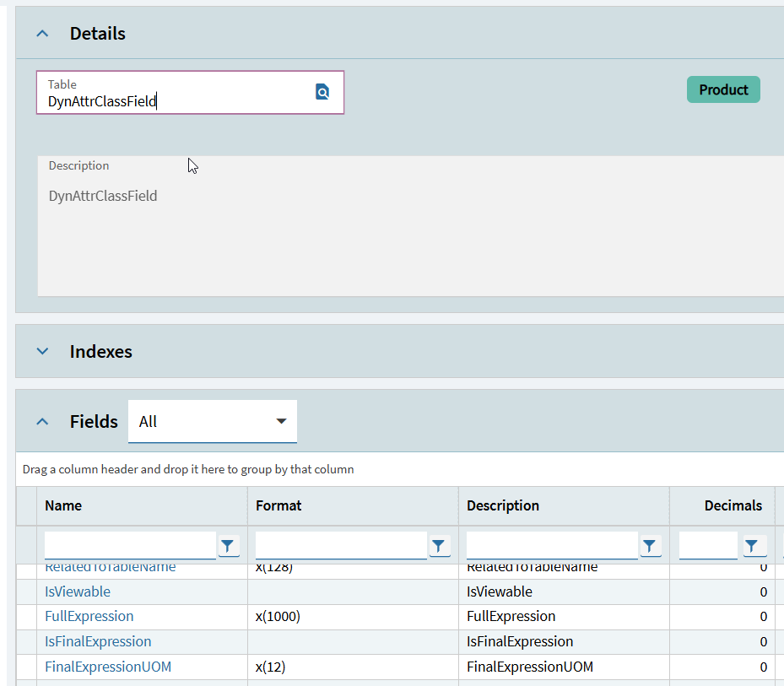Collapse the Fields section chevron
Image resolution: width=784 pixels, height=686 pixels.
click(42, 422)
